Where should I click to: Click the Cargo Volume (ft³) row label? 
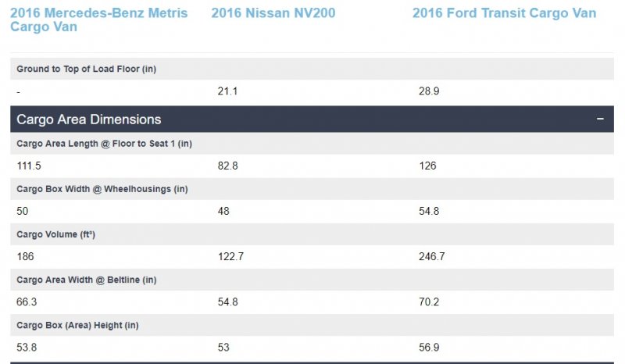pyautogui.click(x=61, y=234)
